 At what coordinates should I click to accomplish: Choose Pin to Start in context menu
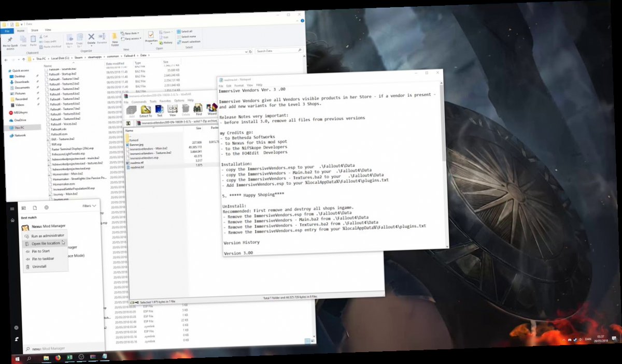tap(45, 251)
